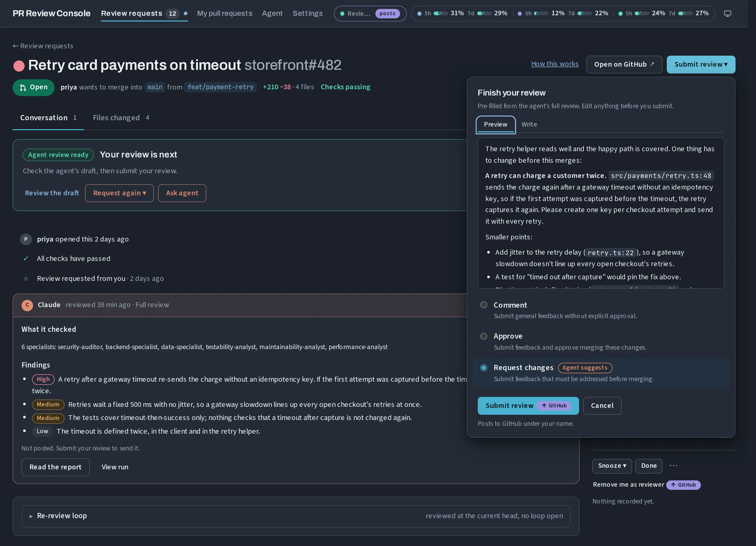Open the Snooze dropdown
Screen dimensions: 756x546
click(612, 466)
